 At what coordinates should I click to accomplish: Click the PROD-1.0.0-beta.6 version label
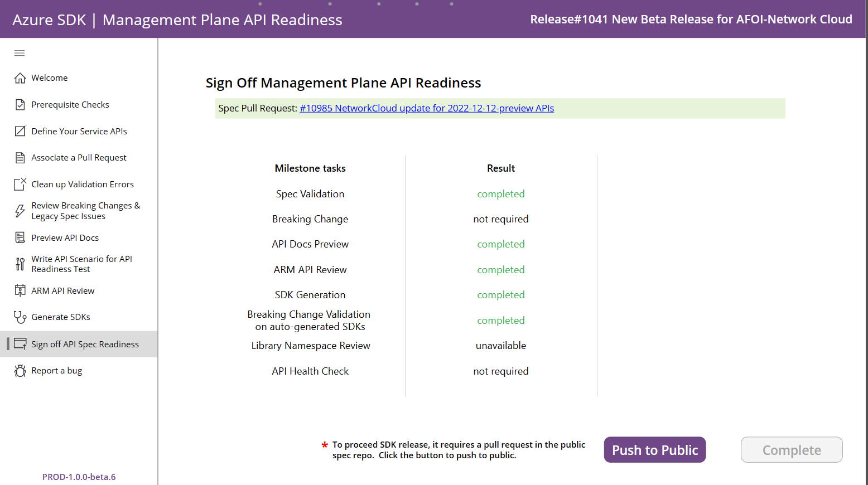[x=79, y=477]
